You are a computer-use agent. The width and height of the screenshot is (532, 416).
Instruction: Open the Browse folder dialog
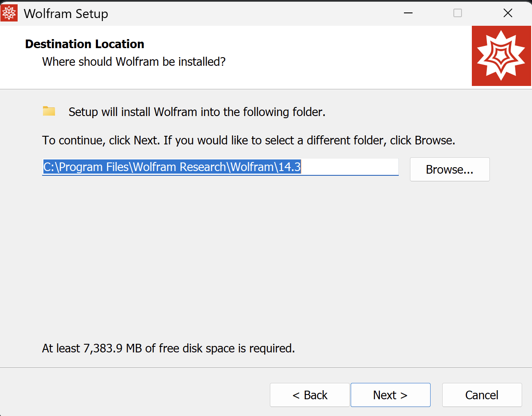(x=449, y=169)
